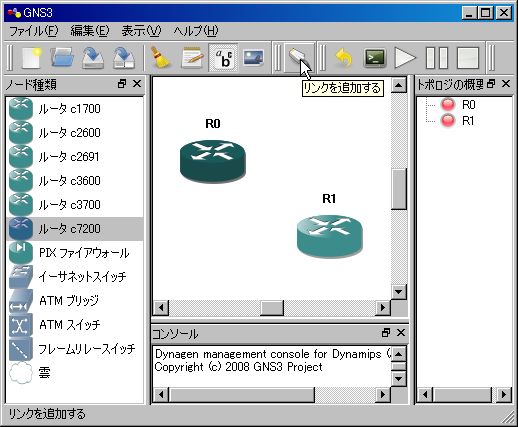Select the ルータ c3600 node type

(x=75, y=181)
